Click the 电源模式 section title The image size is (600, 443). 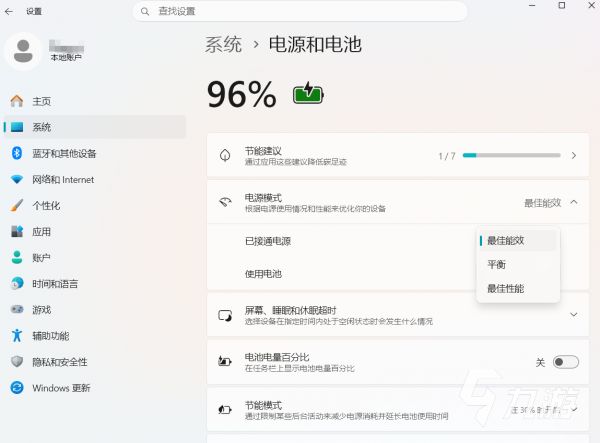click(x=263, y=198)
